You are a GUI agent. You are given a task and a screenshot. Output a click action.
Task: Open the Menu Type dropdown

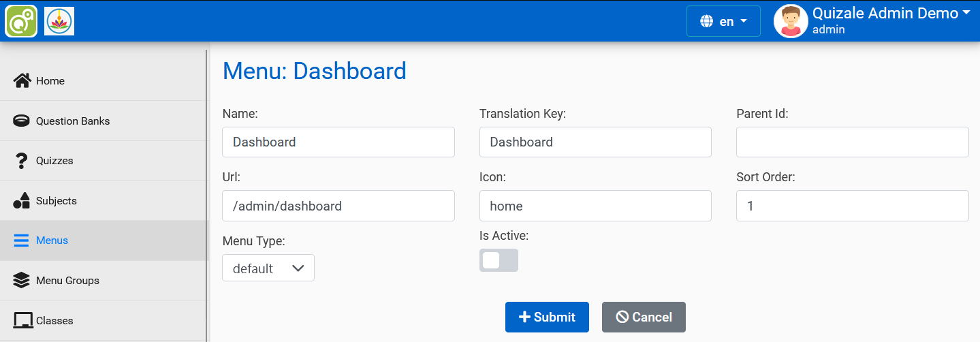click(268, 268)
